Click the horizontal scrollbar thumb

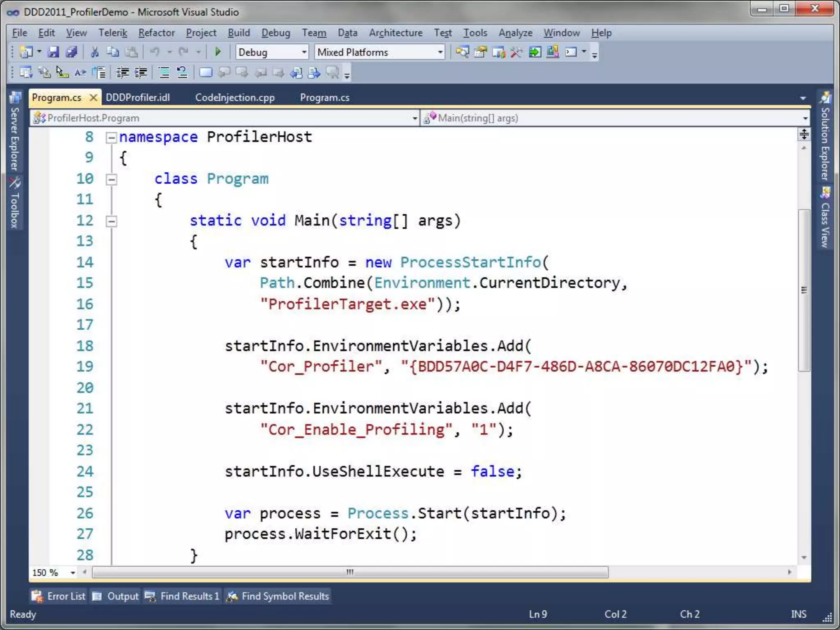pyautogui.click(x=350, y=572)
